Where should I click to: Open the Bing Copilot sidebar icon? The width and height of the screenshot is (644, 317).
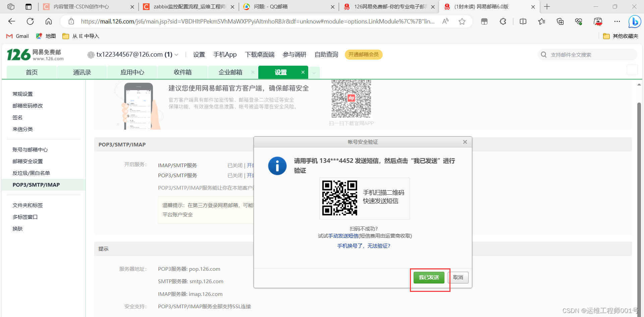coord(635,22)
